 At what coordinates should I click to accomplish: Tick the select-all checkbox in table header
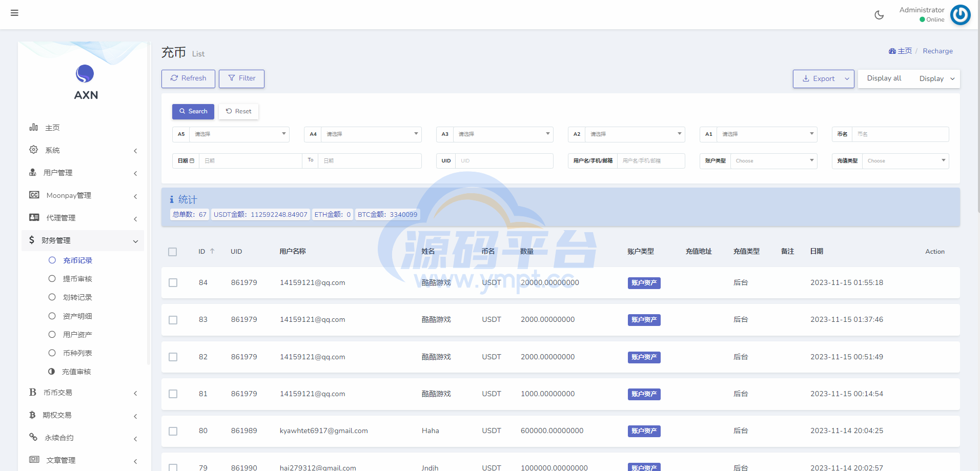coord(173,252)
